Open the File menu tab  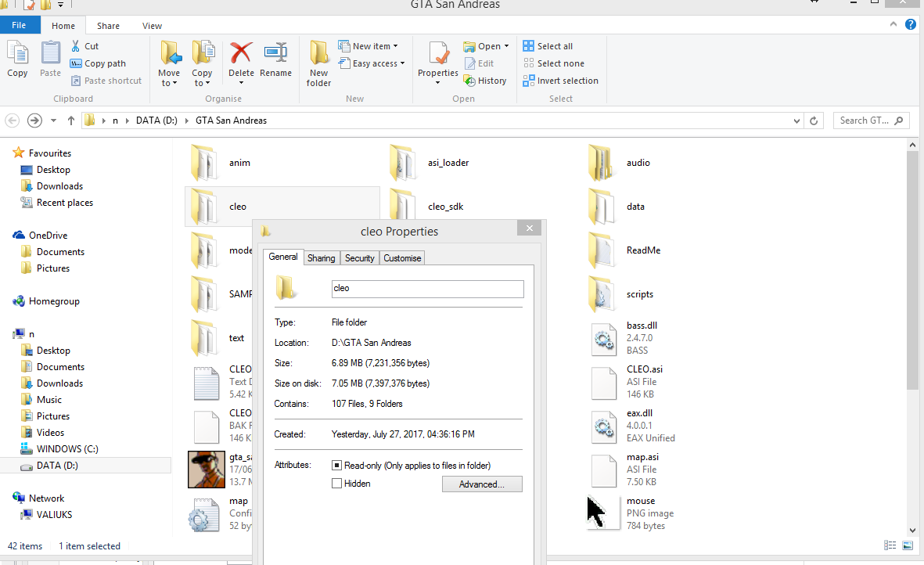point(20,25)
